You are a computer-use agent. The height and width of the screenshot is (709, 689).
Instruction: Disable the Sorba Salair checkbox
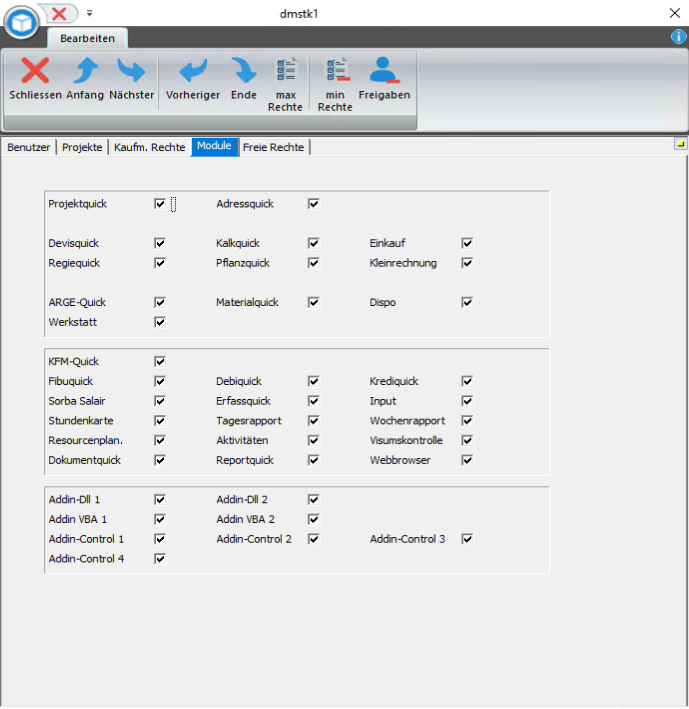(160, 401)
